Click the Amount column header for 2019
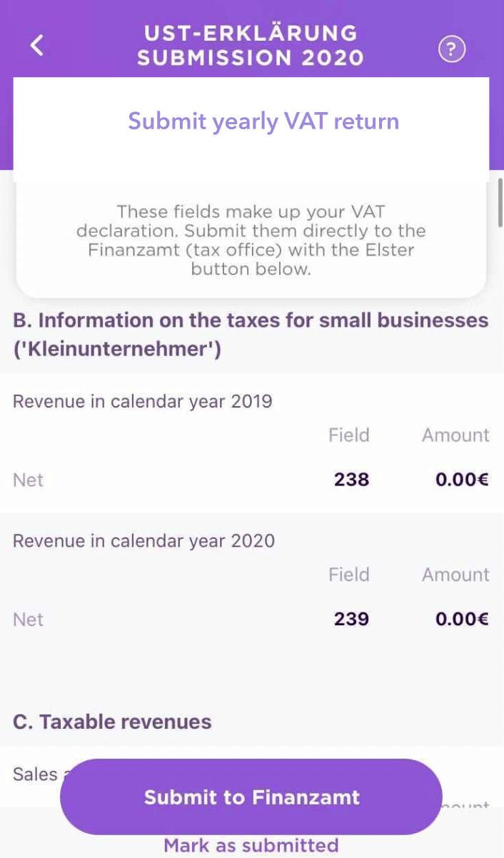 tap(455, 435)
